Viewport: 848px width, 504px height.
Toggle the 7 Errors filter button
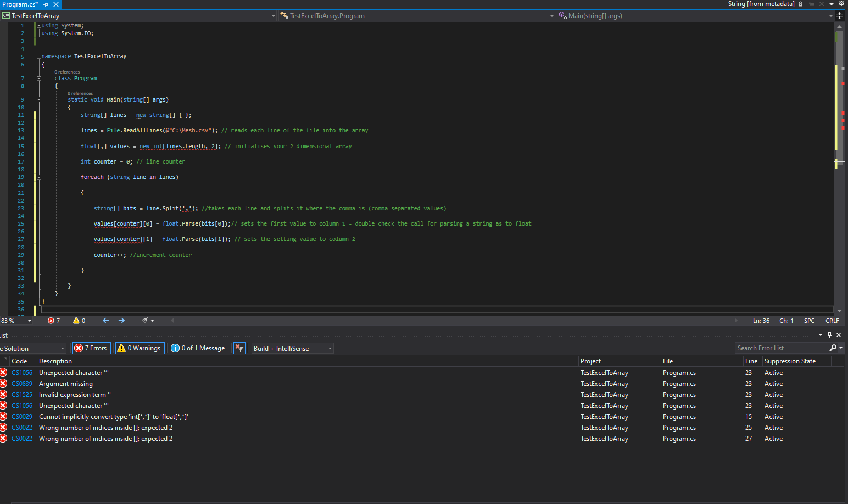point(92,348)
